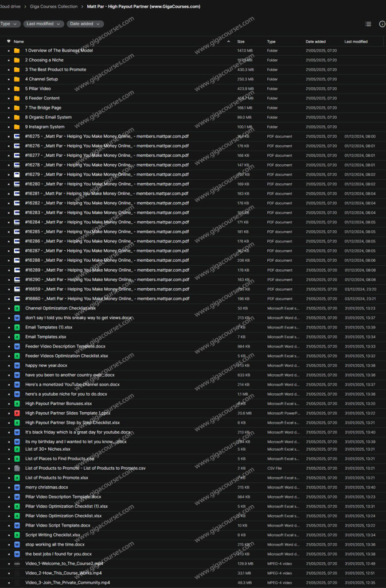Open the info panel icon
This screenshot has width=386, height=588.
[x=382, y=24]
